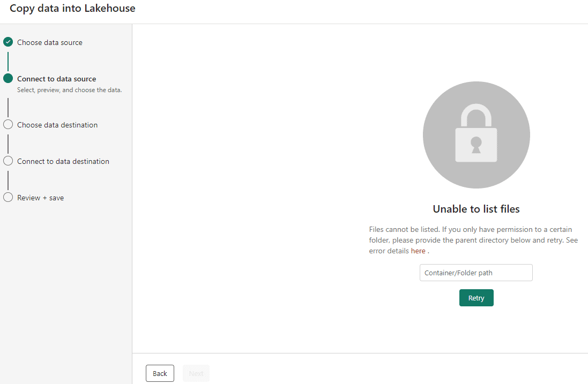Click the 'Unable to list files' heading

click(477, 209)
